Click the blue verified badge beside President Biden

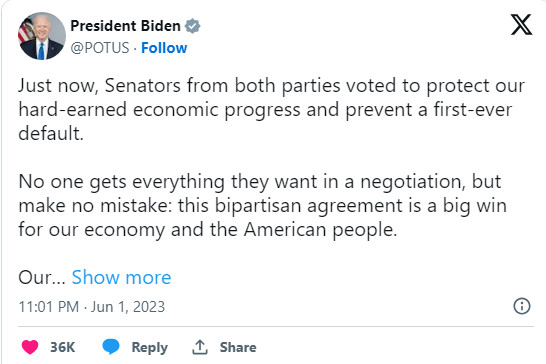tap(192, 26)
